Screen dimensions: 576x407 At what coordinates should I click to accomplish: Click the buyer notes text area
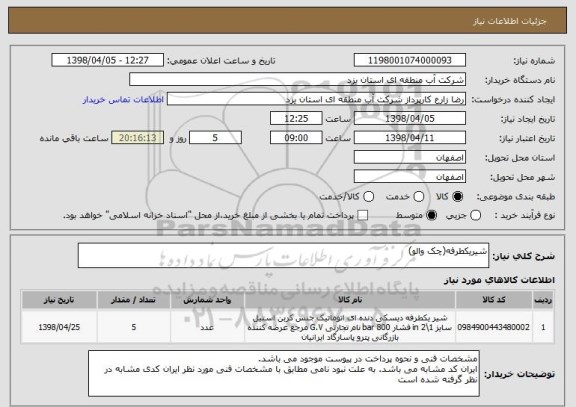pyautogui.click(x=284, y=374)
